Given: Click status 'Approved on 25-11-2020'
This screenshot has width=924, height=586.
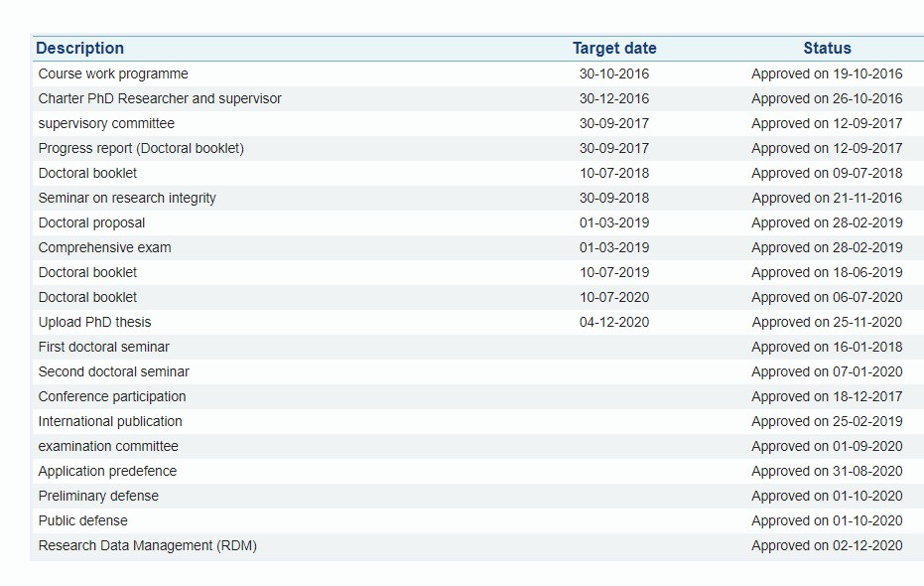Looking at the screenshot, I should [827, 322].
